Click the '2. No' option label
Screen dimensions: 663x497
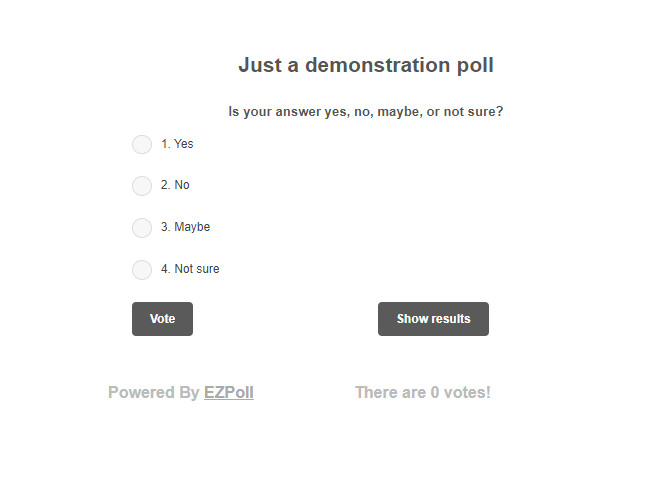pyautogui.click(x=175, y=185)
